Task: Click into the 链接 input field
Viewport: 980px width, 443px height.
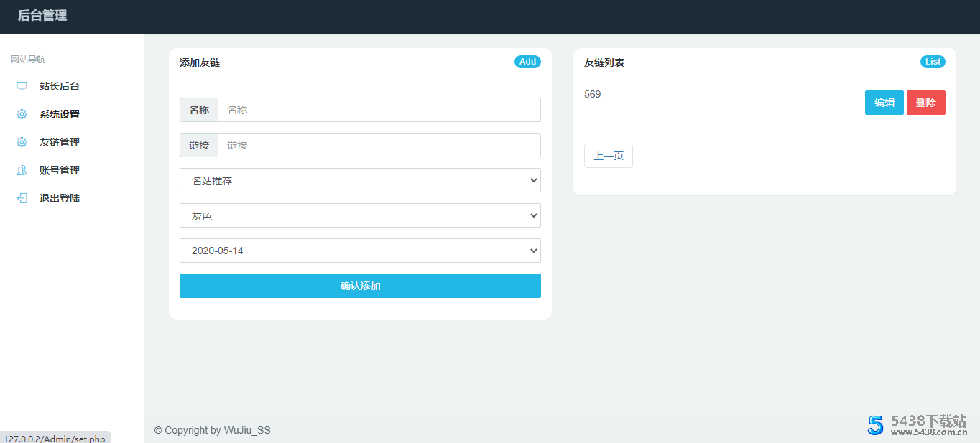Action: coord(379,145)
